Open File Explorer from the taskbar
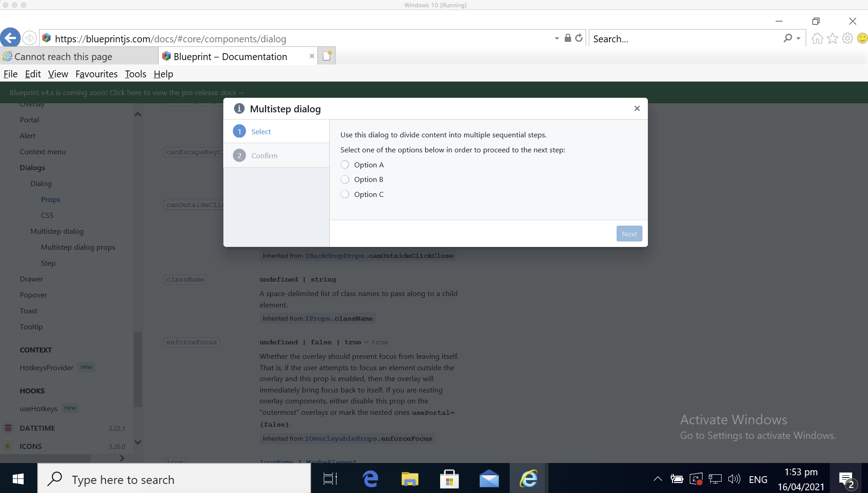 coord(410,479)
